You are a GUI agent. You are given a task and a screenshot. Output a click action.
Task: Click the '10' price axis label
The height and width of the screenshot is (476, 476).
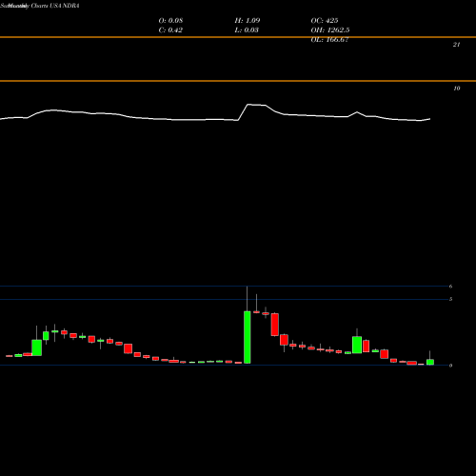tap(457, 89)
